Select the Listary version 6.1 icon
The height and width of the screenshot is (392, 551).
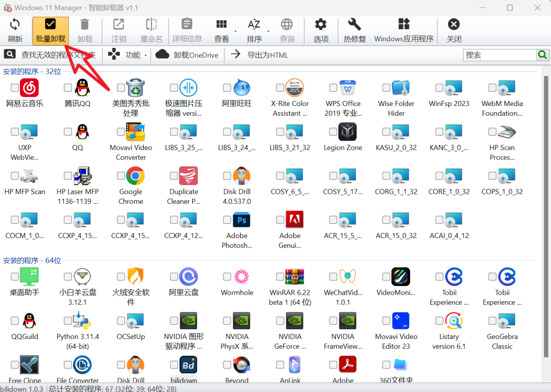pos(454,321)
